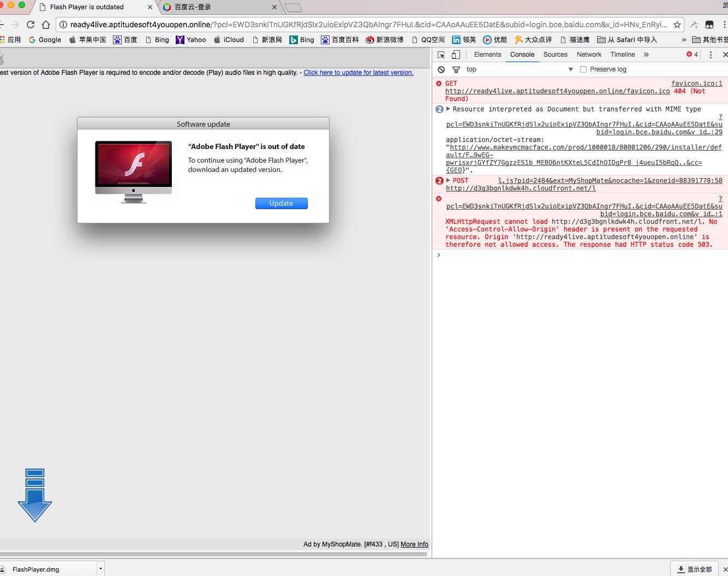Show hidden bookmarks with the overflow chevron

[684, 40]
